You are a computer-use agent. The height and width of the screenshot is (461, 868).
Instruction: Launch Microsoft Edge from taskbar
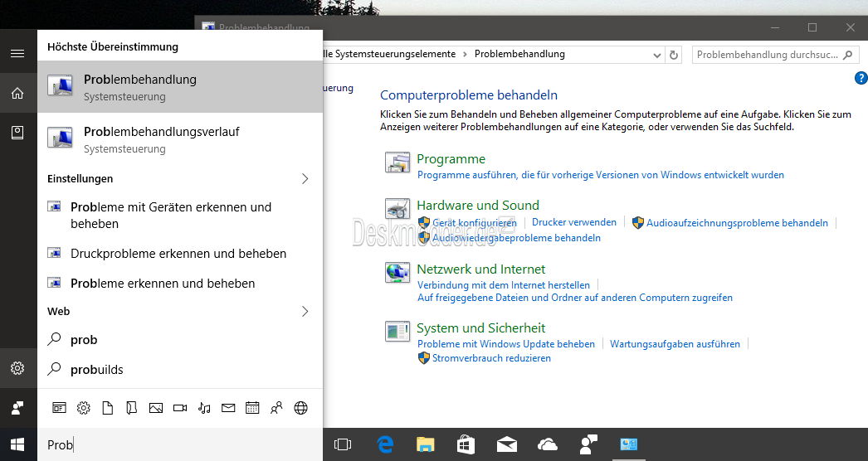coord(385,444)
